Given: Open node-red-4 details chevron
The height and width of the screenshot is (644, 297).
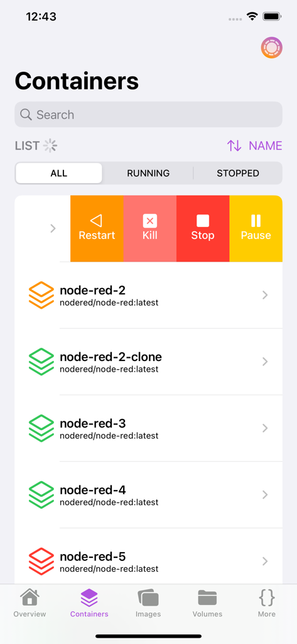Looking at the screenshot, I should click(x=265, y=494).
